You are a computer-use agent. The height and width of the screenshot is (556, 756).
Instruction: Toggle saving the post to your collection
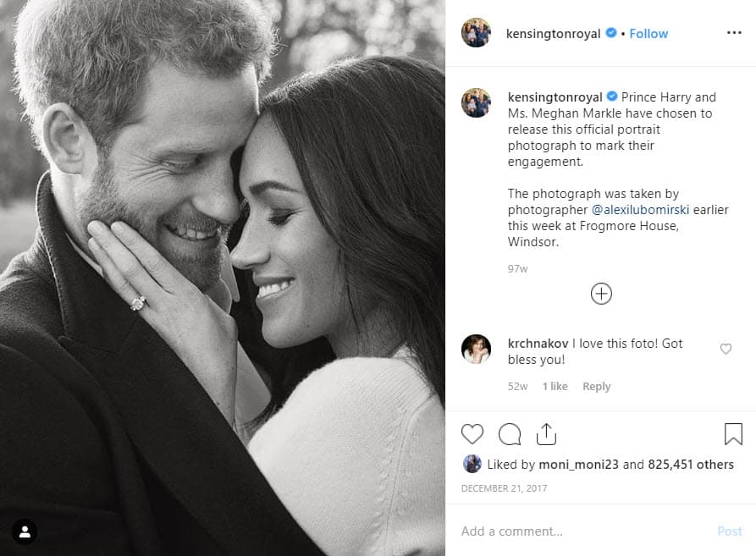click(x=733, y=434)
